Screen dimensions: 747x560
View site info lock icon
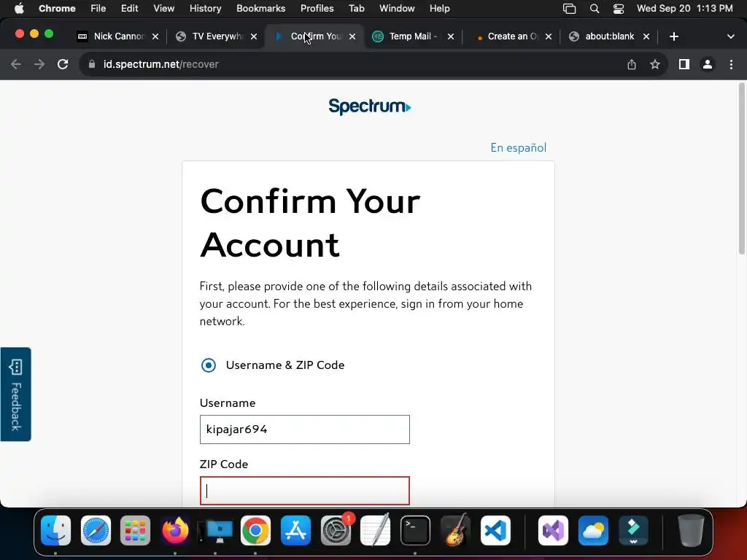pos(92,64)
